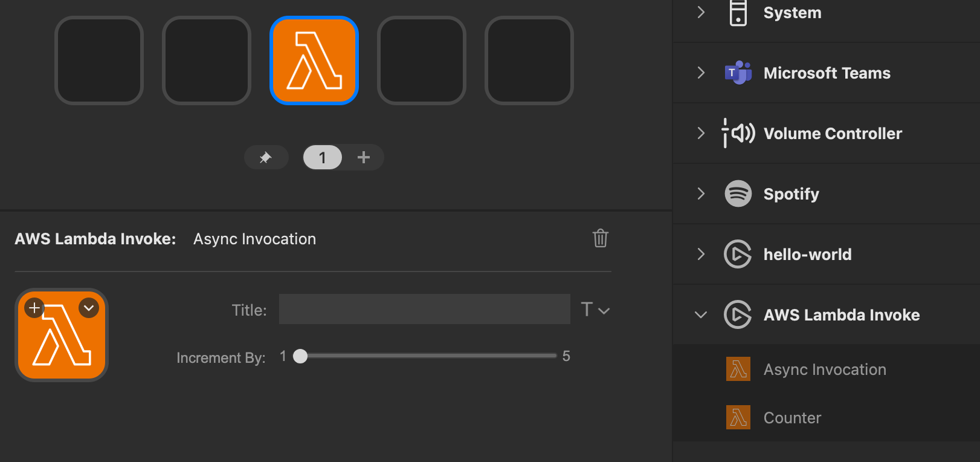The width and height of the screenshot is (980, 462).
Task: Expand the hello-world category
Action: click(701, 254)
